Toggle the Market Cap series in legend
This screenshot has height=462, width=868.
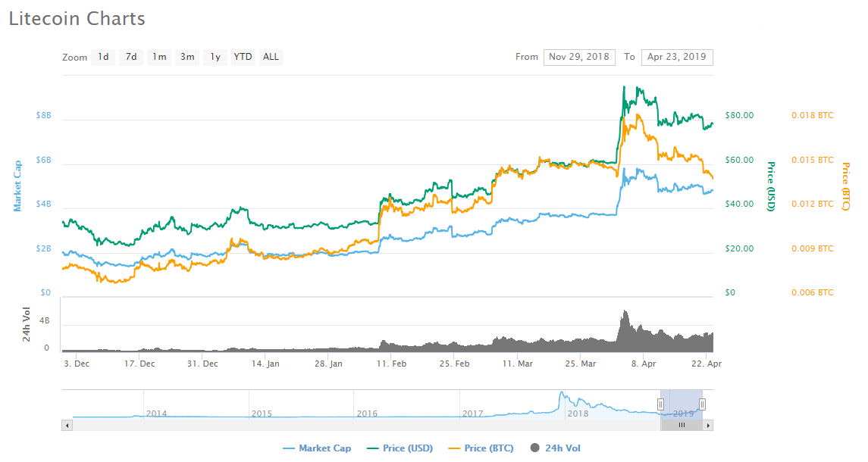pyautogui.click(x=317, y=448)
